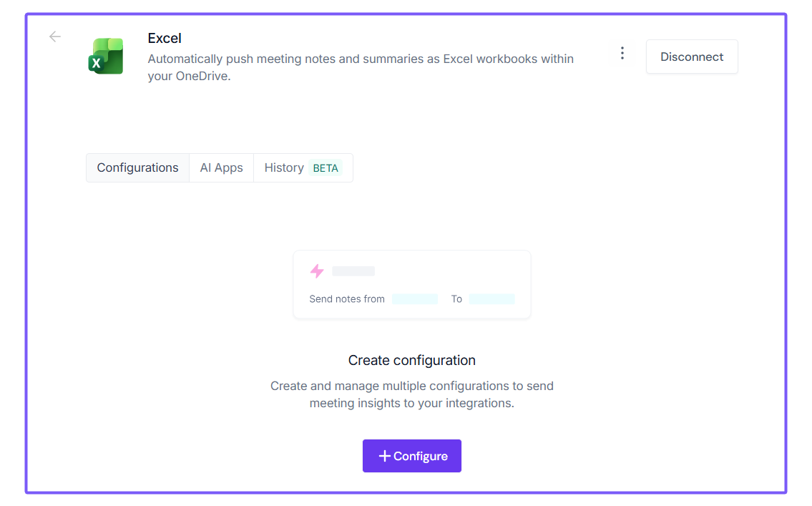This screenshot has height=506, width=812.
Task: Open the three-dot more options menu
Action: (x=622, y=53)
